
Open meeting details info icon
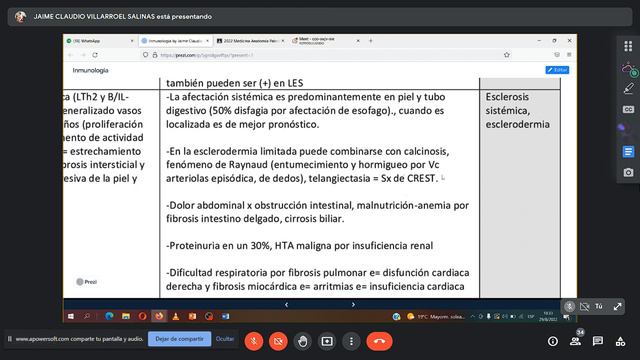[553, 341]
